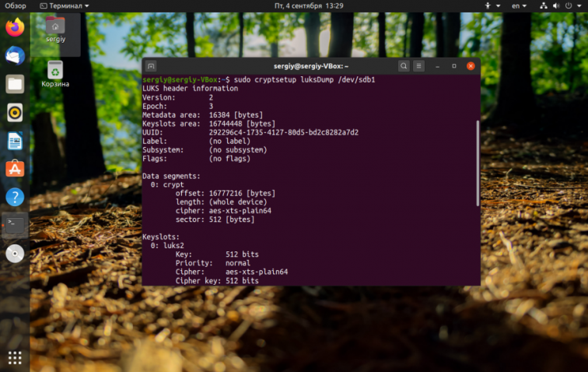Viewport: 588px width, 372px height.
Task: Click the 'Priority: normal' line
Action: point(212,263)
